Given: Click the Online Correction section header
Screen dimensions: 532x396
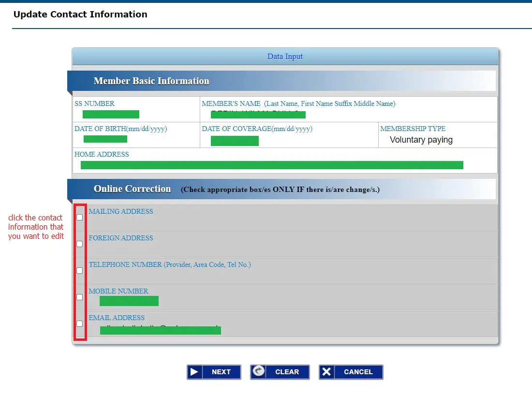Looking at the screenshot, I should [132, 189].
